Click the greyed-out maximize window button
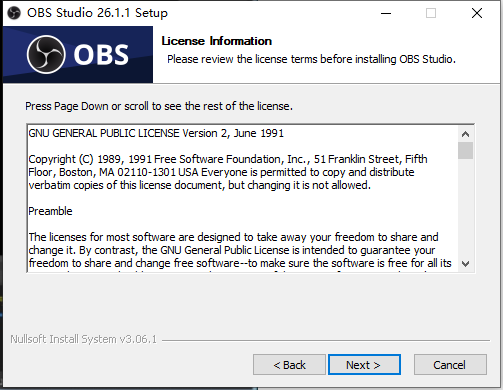This screenshot has width=503, height=390. coord(431,13)
